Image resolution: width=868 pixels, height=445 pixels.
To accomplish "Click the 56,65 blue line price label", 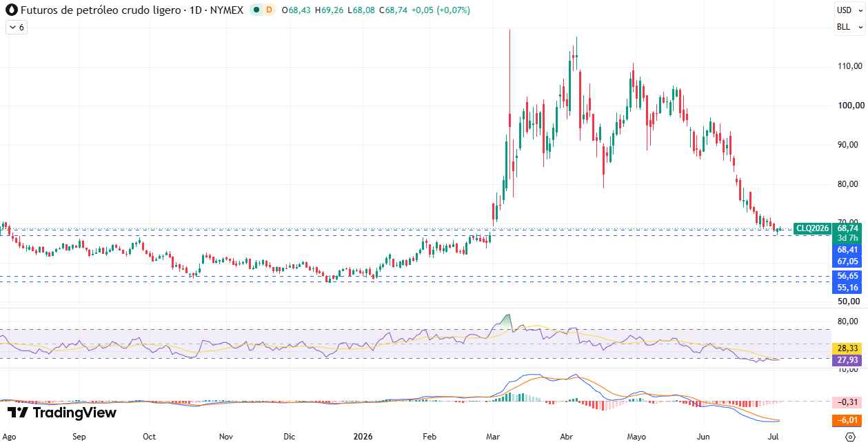I will [x=847, y=276].
